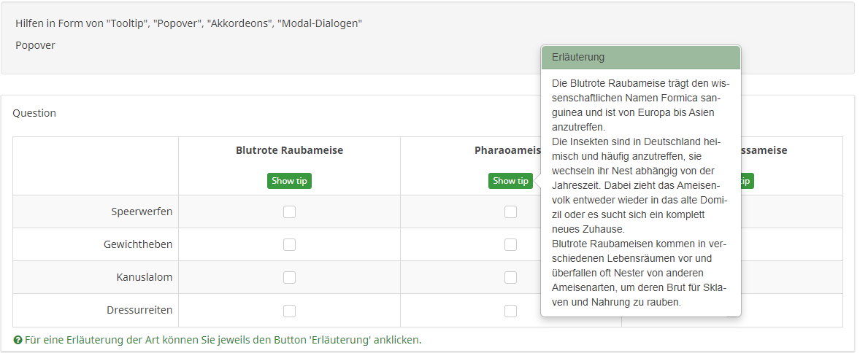The image size is (868, 353).
Task: Mark Dressurreiten checkbox under Pharaoameise
Action: click(x=510, y=311)
